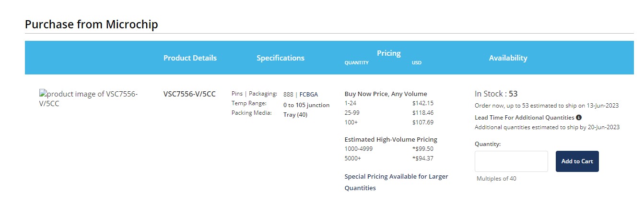Image resolution: width=644 pixels, height=219 pixels.
Task: Click the $142.15 price for 1-24 units
Action: tap(422, 103)
